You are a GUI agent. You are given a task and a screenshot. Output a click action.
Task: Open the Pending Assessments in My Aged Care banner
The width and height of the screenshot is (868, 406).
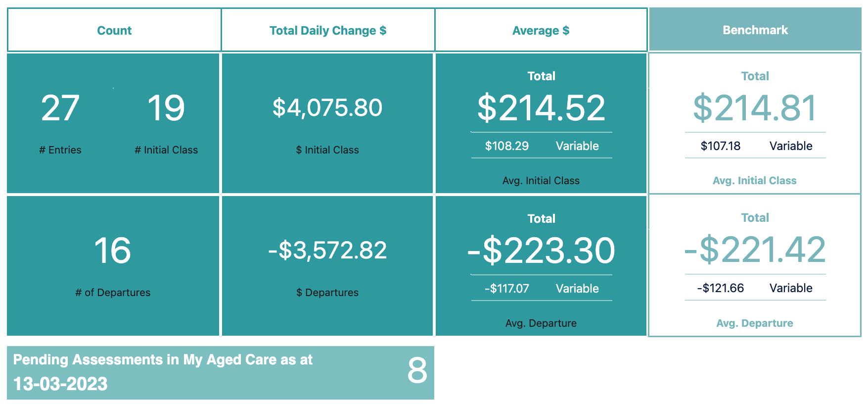[x=221, y=373]
